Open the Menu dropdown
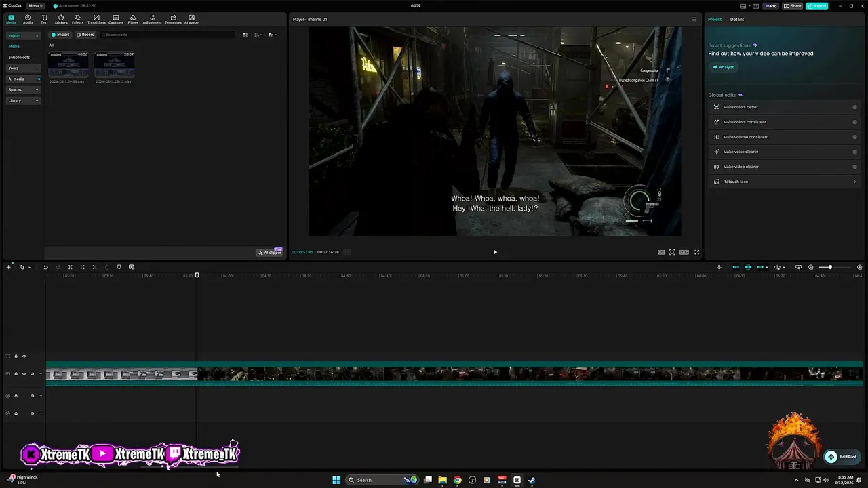The height and width of the screenshot is (488, 868). pos(35,6)
